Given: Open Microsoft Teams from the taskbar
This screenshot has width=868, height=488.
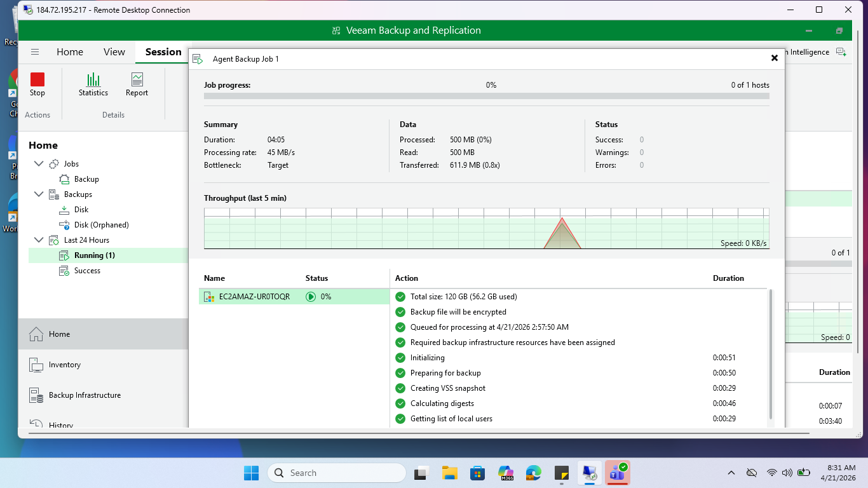Looking at the screenshot, I should [617, 473].
